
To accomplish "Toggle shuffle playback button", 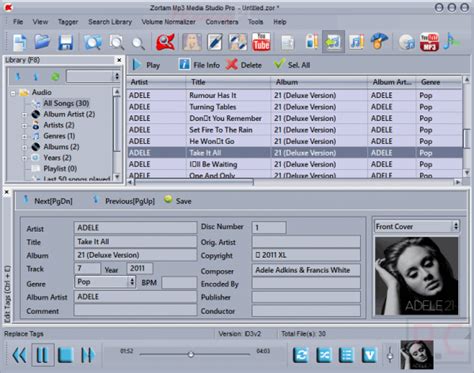I will pyautogui.click(x=323, y=355).
